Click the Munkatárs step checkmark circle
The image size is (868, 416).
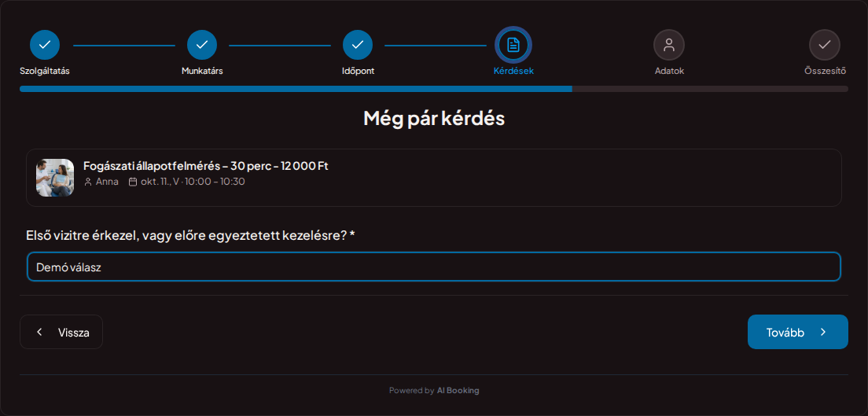pyautogui.click(x=202, y=45)
